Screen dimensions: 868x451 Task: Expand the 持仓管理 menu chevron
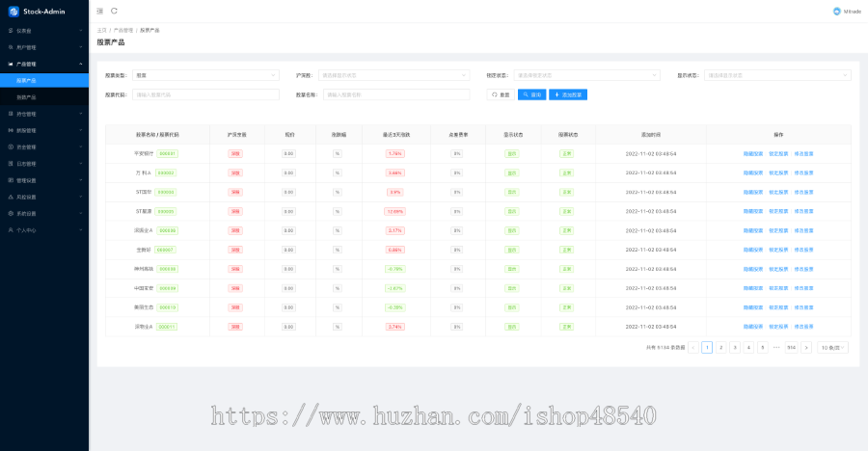[x=81, y=114]
